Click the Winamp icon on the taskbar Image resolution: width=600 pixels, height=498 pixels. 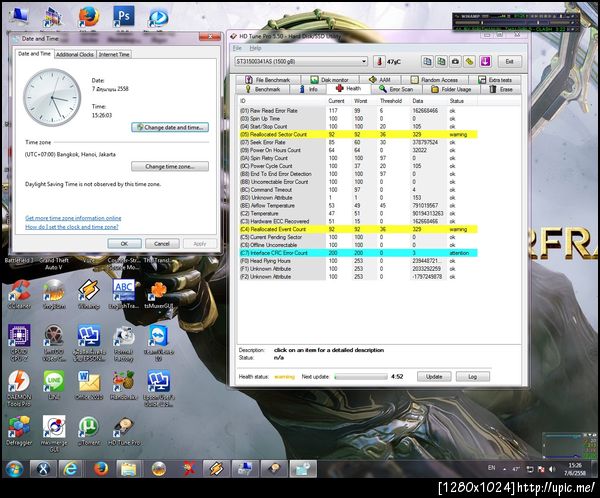[x=215, y=469]
